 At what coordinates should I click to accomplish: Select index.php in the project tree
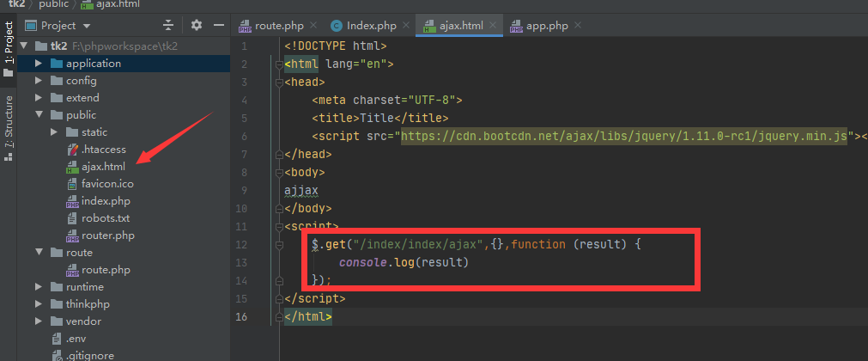pos(106,201)
